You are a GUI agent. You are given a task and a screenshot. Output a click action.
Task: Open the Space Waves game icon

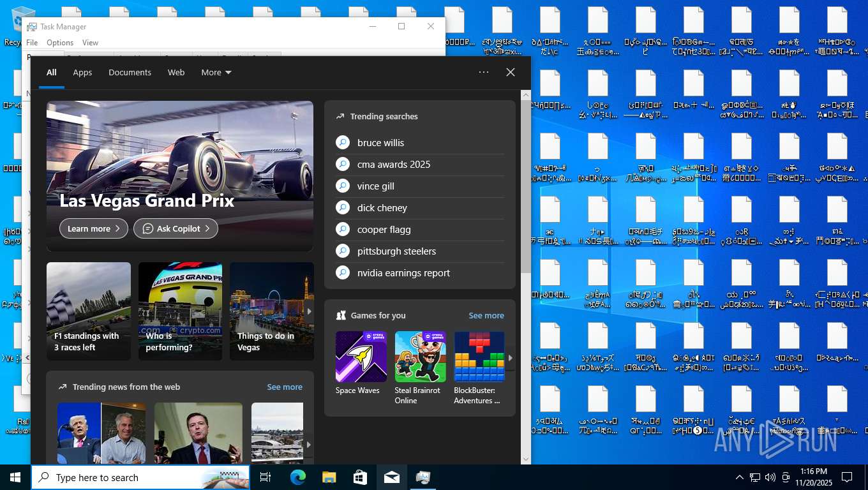coord(361,357)
